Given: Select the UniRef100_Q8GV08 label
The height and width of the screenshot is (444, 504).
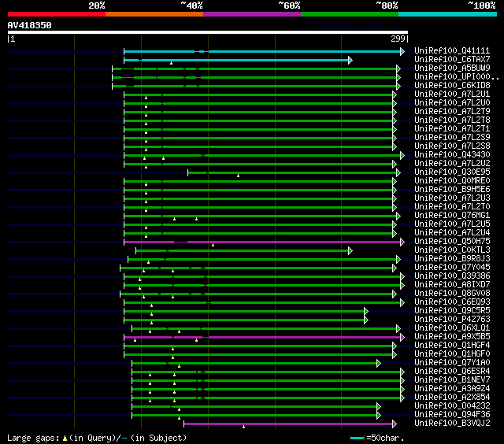Looking at the screenshot, I should point(452,294).
